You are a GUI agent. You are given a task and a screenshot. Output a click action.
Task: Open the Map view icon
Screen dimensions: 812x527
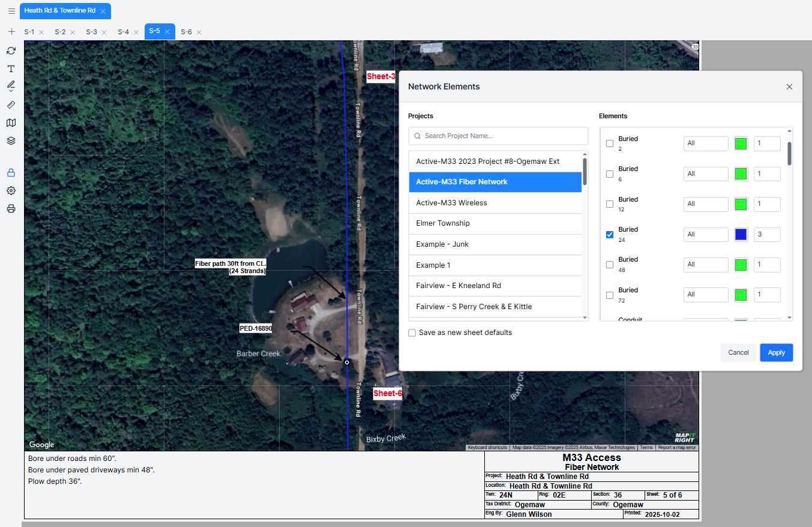point(11,122)
